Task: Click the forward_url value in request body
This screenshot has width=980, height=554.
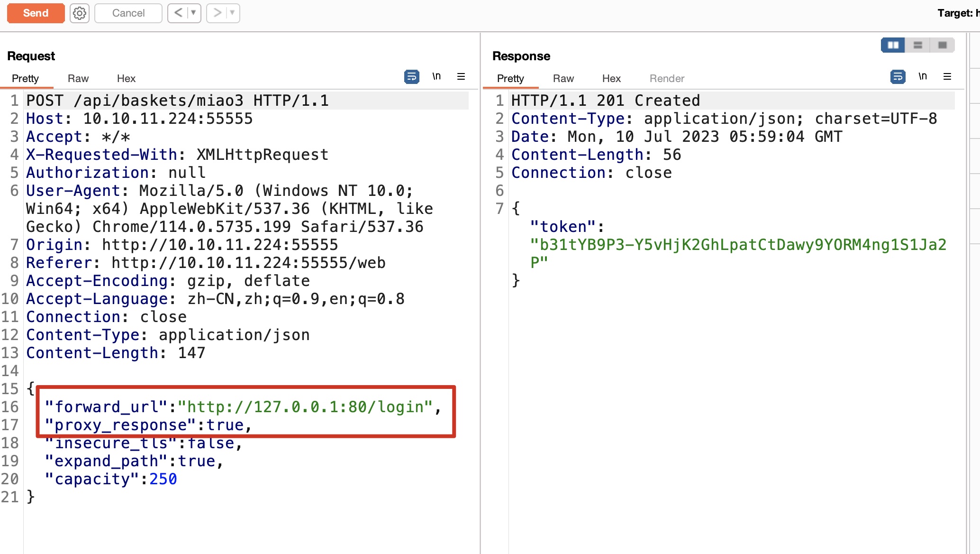Action: click(305, 407)
